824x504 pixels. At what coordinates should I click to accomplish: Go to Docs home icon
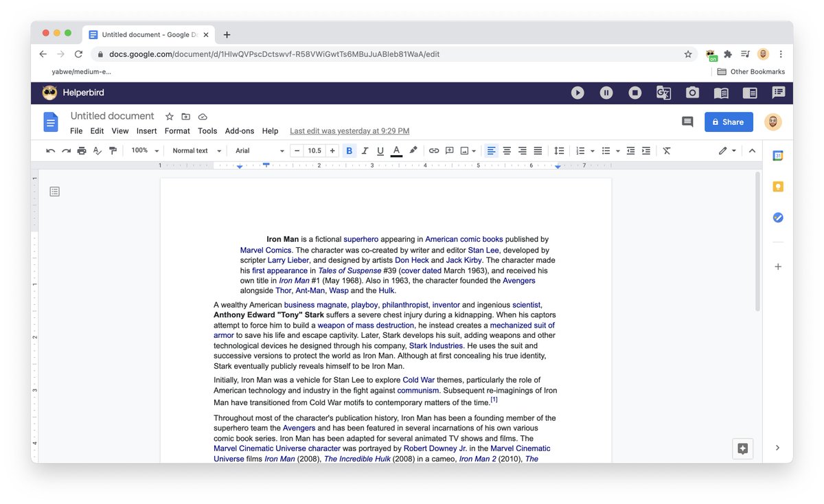pyautogui.click(x=51, y=122)
